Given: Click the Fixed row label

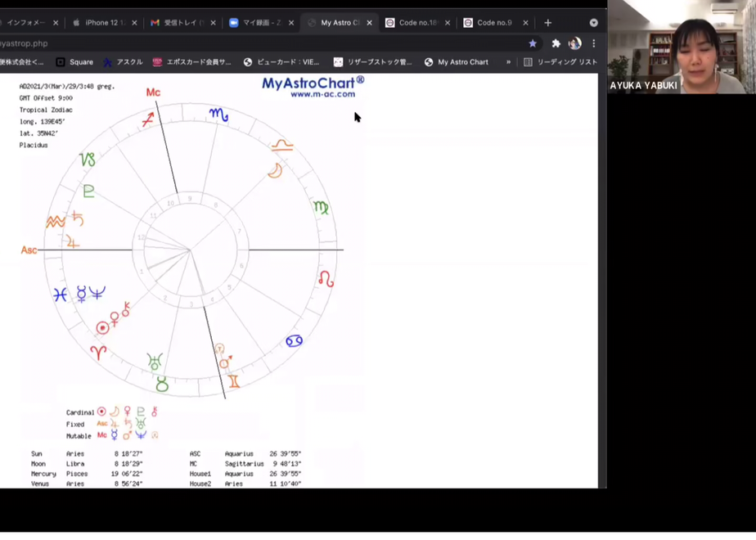Looking at the screenshot, I should click(75, 425).
